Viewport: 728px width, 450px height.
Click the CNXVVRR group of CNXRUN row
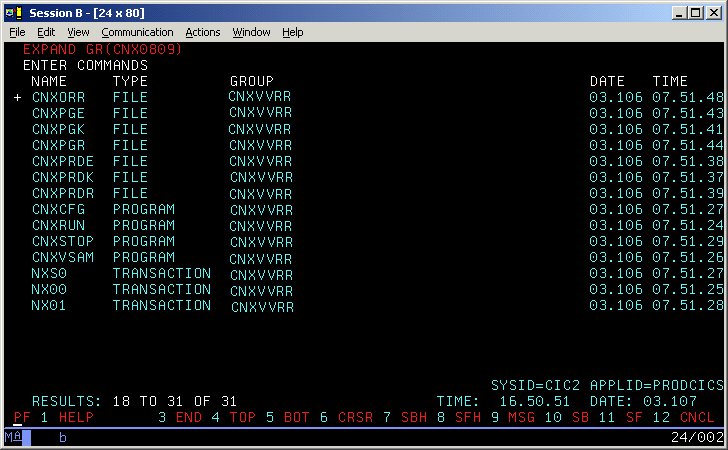pos(261,226)
